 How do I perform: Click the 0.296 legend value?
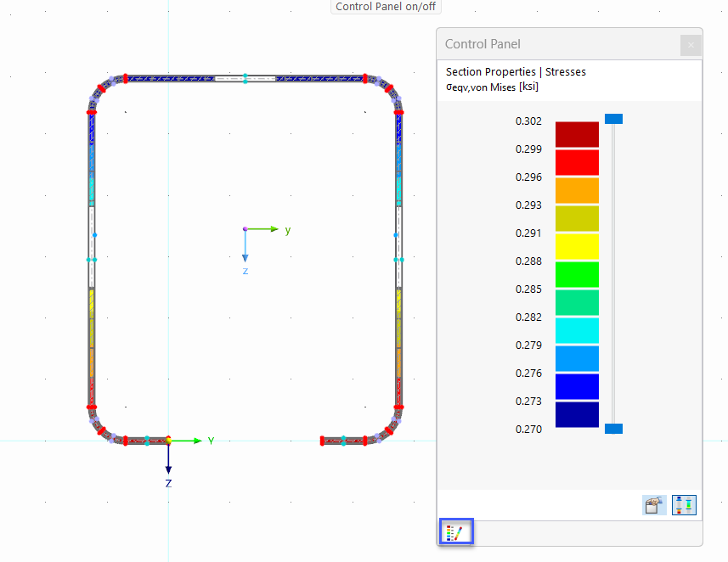coord(528,177)
